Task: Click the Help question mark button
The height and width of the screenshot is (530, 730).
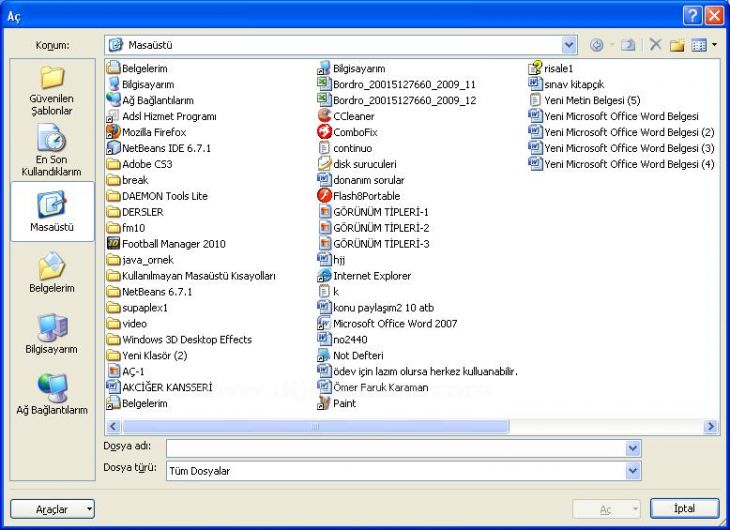Action: click(x=692, y=16)
